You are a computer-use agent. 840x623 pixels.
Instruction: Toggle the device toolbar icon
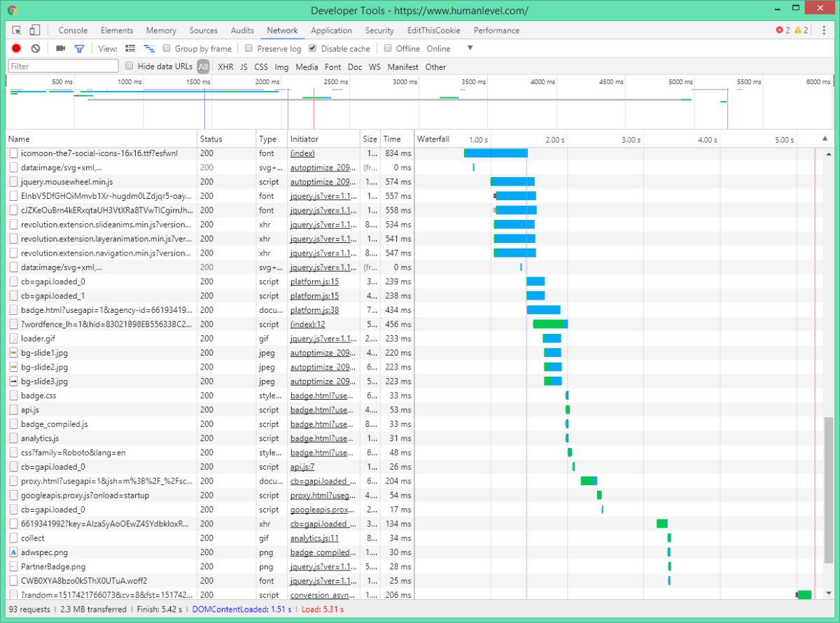point(34,30)
